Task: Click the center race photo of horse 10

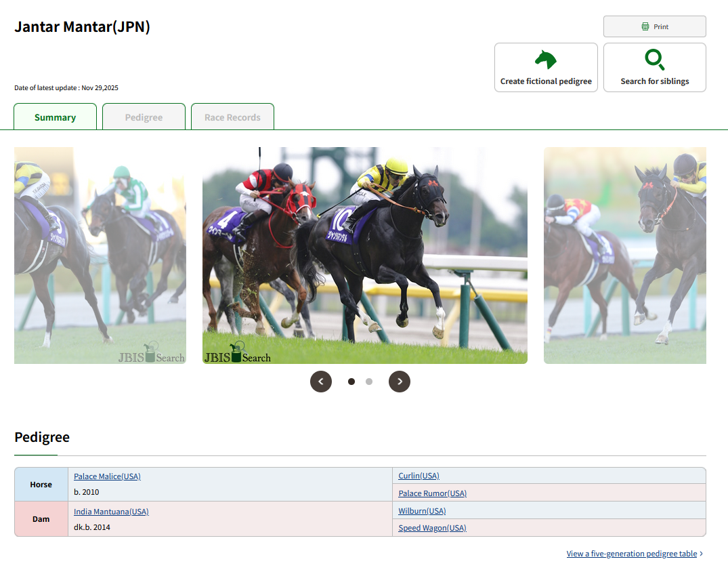Action: coord(365,255)
